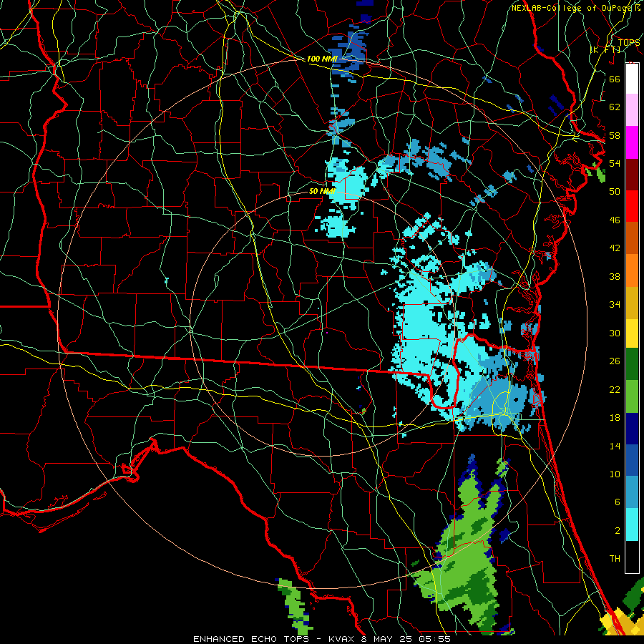Select the light green legend swatch
This screenshot has width=644, height=644.
point(632,396)
